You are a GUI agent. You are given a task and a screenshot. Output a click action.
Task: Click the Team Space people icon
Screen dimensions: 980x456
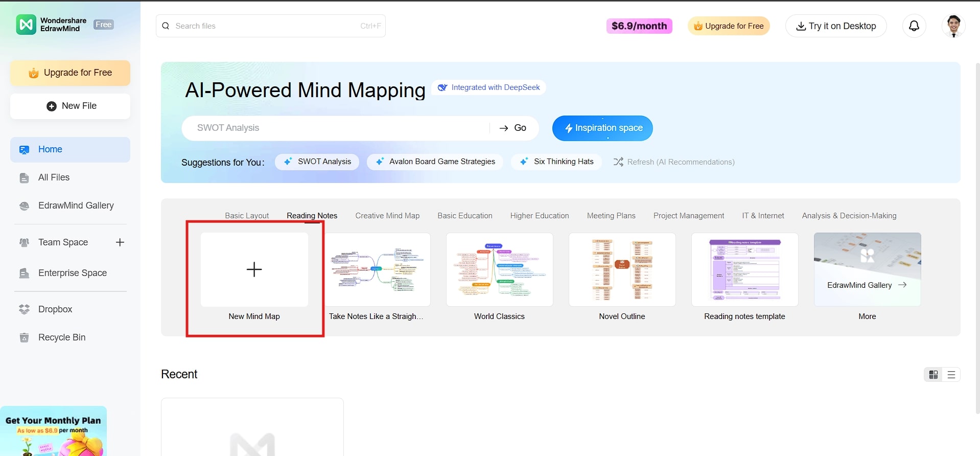24,242
